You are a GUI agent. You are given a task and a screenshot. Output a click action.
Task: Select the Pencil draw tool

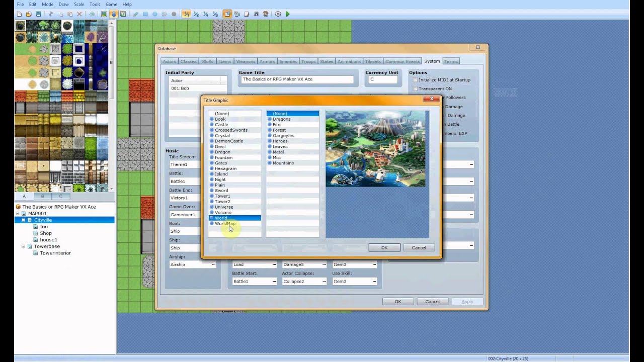[x=136, y=14]
